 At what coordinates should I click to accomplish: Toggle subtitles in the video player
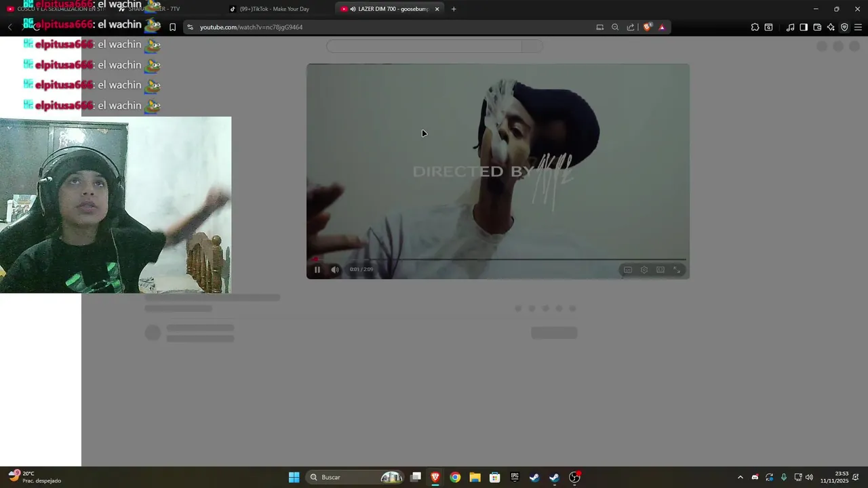(x=628, y=270)
